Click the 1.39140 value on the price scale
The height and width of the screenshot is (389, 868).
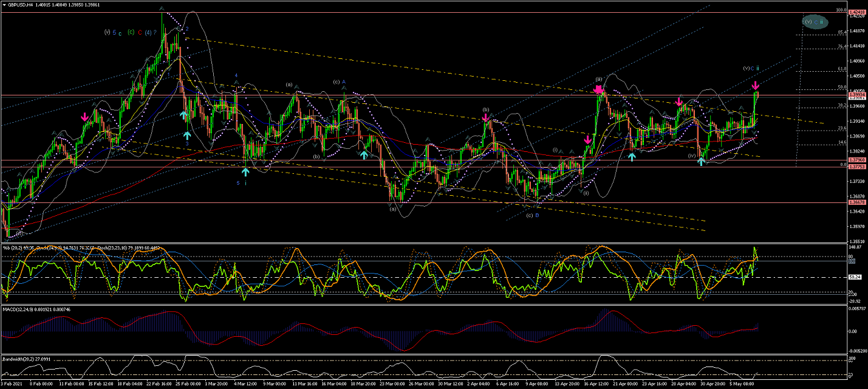click(x=857, y=121)
